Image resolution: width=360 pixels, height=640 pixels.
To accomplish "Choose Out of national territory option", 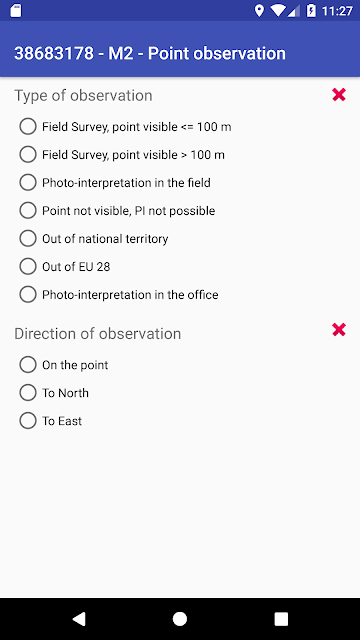I will pos(94,238).
